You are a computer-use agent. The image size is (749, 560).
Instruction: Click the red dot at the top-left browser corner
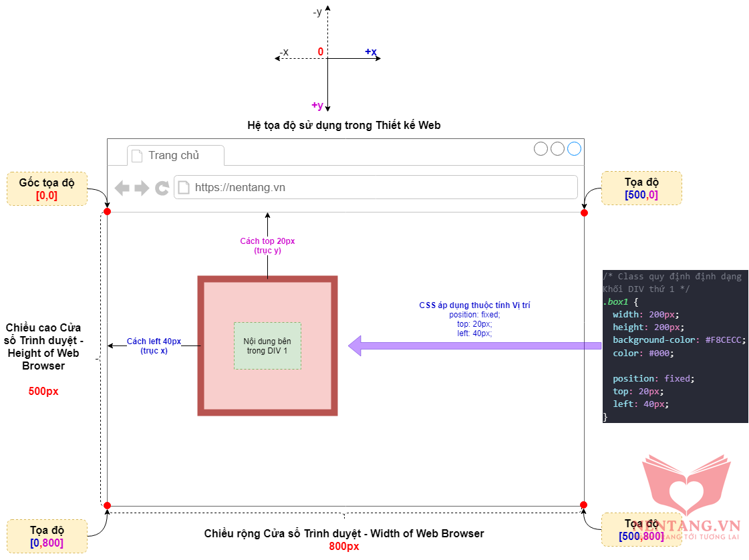tap(107, 212)
